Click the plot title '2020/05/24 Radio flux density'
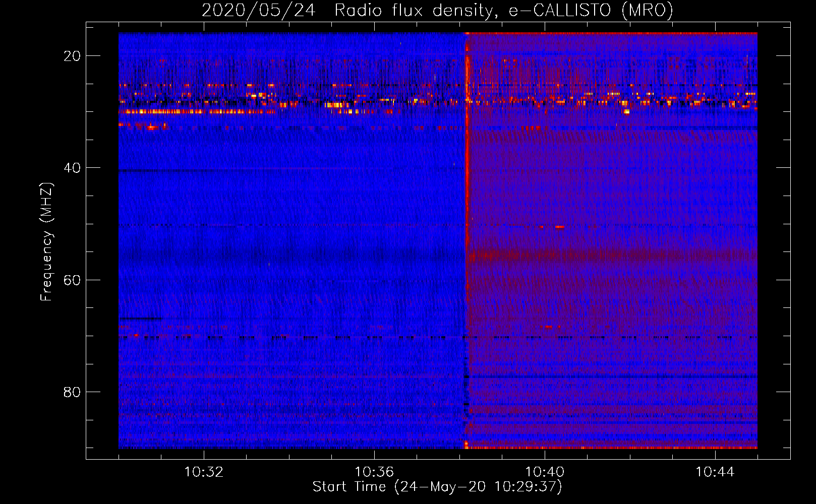Image resolution: width=816 pixels, height=504 pixels. tap(437, 10)
